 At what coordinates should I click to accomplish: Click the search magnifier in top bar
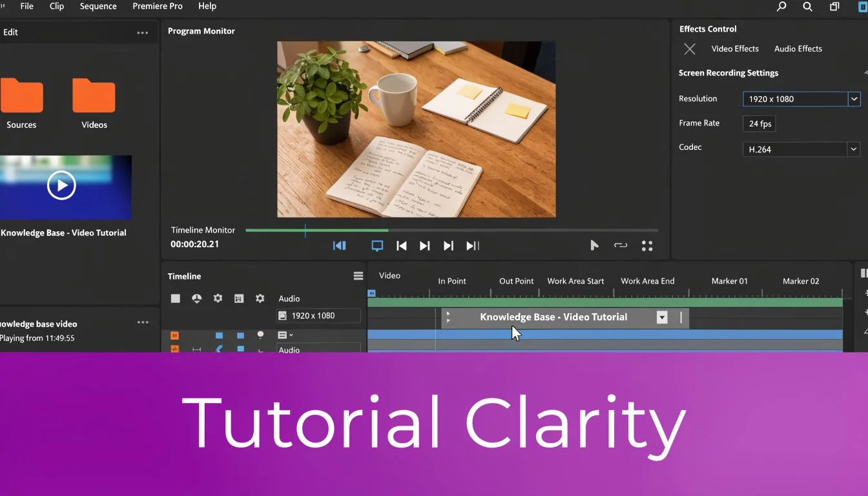[x=807, y=6]
